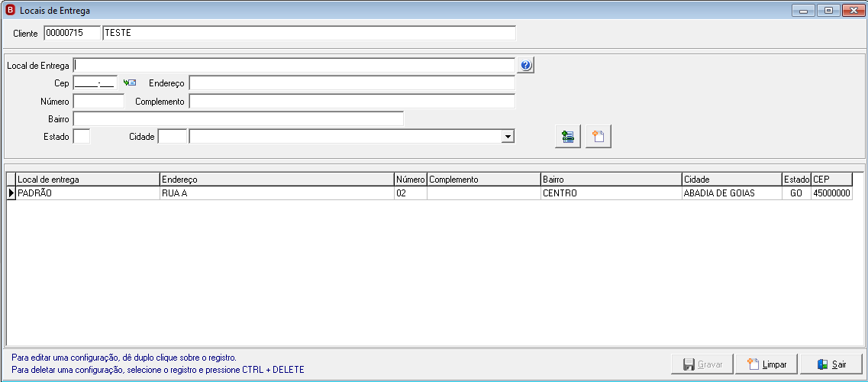Click the Complemento column header in grid
Screen dimensions: 868x382
click(x=484, y=180)
